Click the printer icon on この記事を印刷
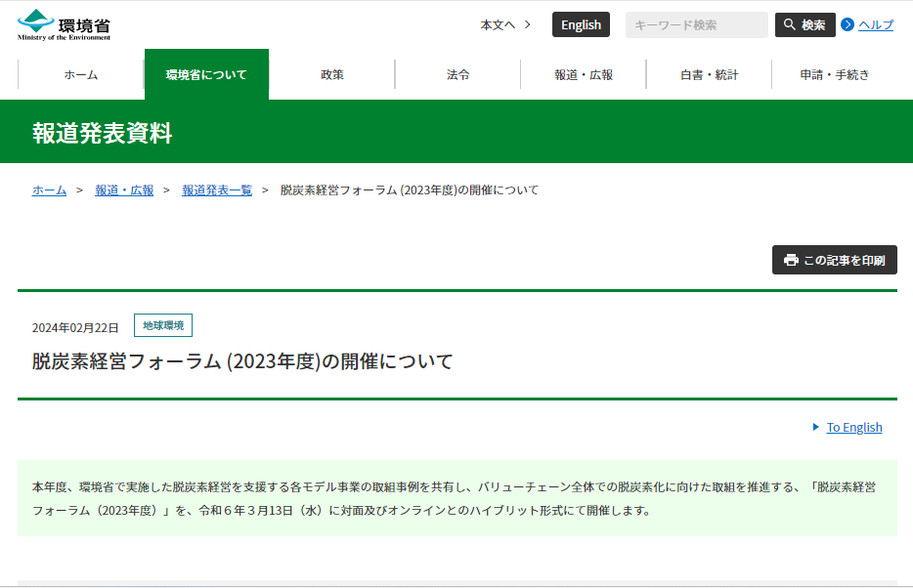 coord(790,260)
